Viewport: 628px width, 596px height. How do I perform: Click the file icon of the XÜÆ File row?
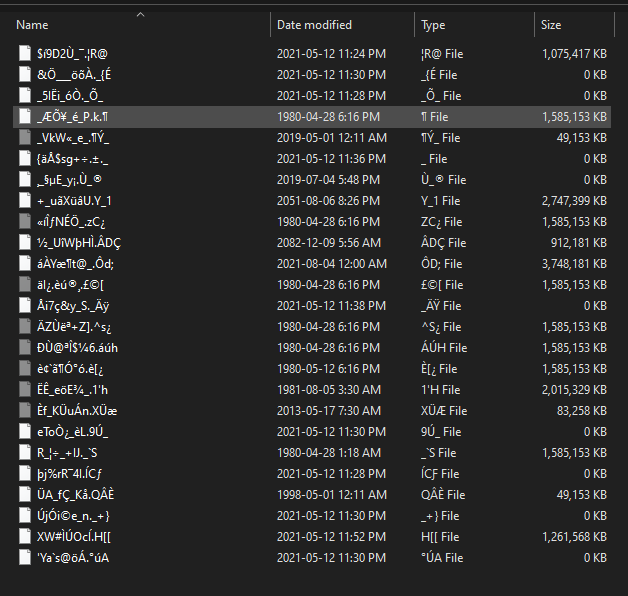25,410
